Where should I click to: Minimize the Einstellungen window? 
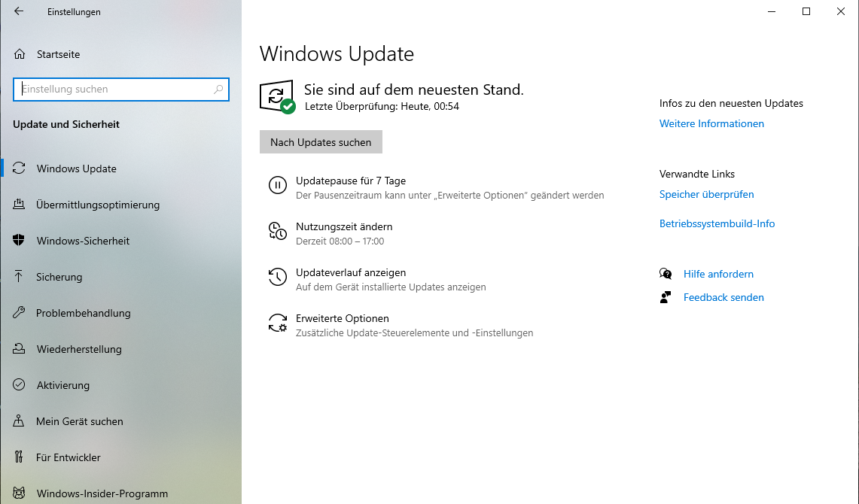click(x=772, y=11)
